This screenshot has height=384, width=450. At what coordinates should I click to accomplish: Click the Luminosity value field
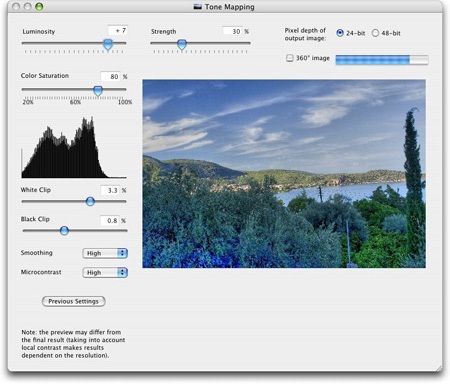click(118, 30)
